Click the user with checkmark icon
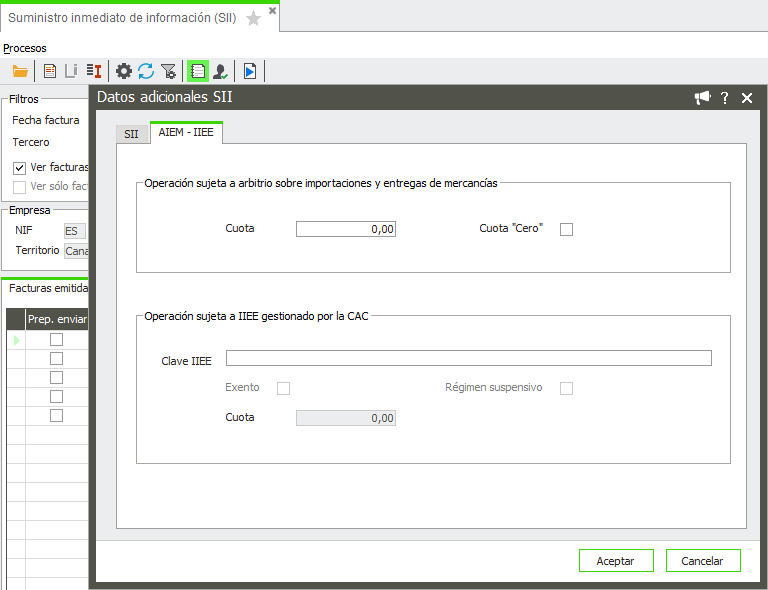The image size is (768, 590). pyautogui.click(x=220, y=71)
